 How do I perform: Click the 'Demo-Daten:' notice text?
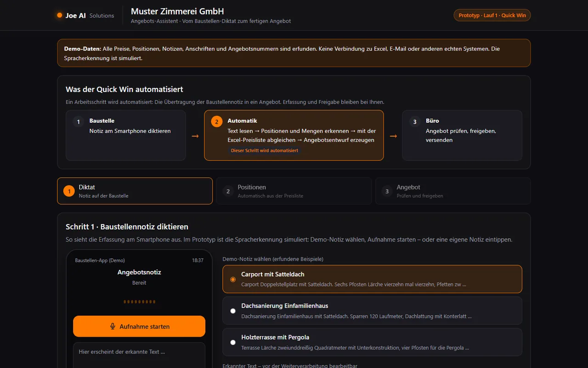pos(83,49)
